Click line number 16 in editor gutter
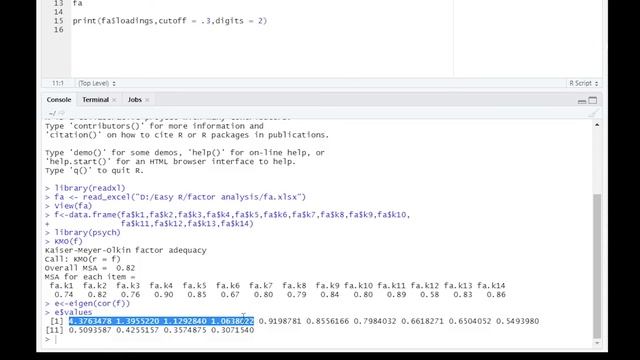 pos(58,30)
